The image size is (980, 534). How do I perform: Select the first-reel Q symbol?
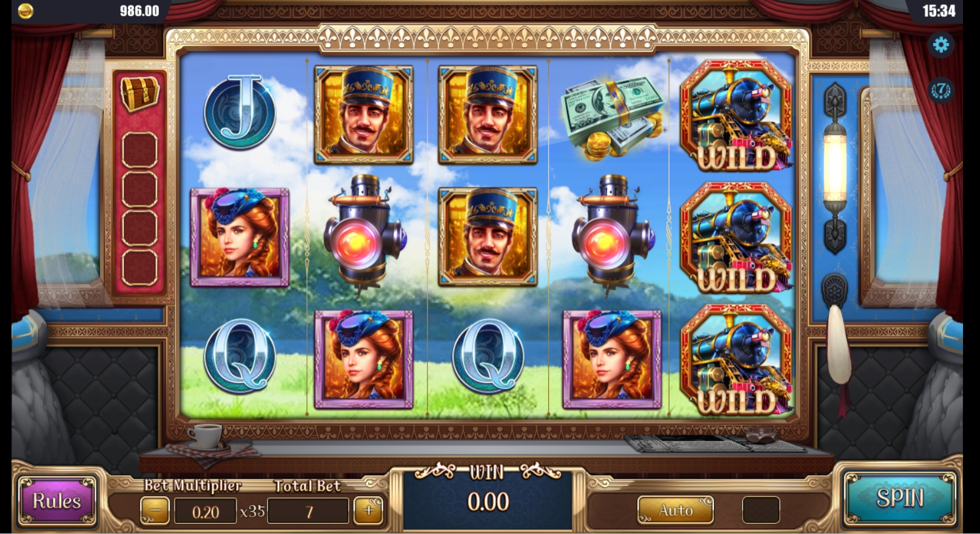point(240,356)
